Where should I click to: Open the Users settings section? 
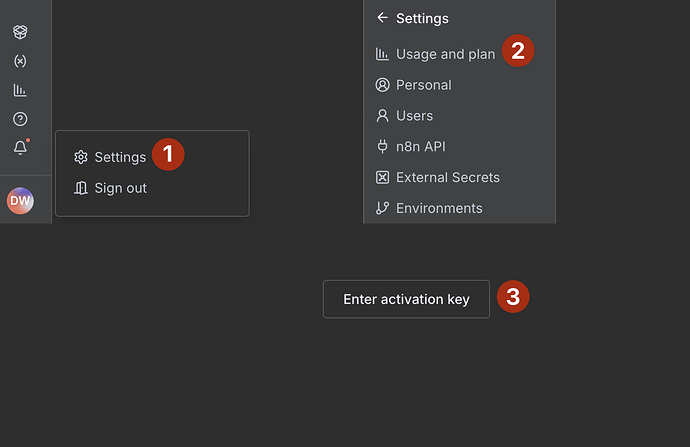point(414,116)
